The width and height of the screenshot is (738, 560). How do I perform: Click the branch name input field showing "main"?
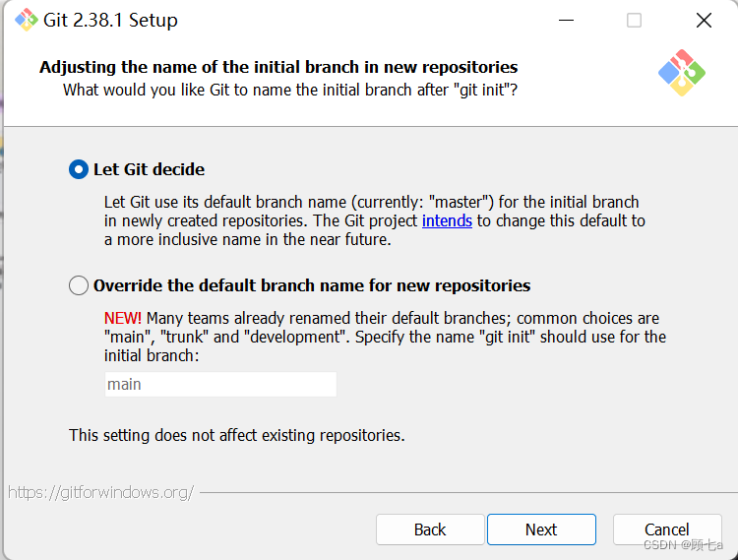220,384
